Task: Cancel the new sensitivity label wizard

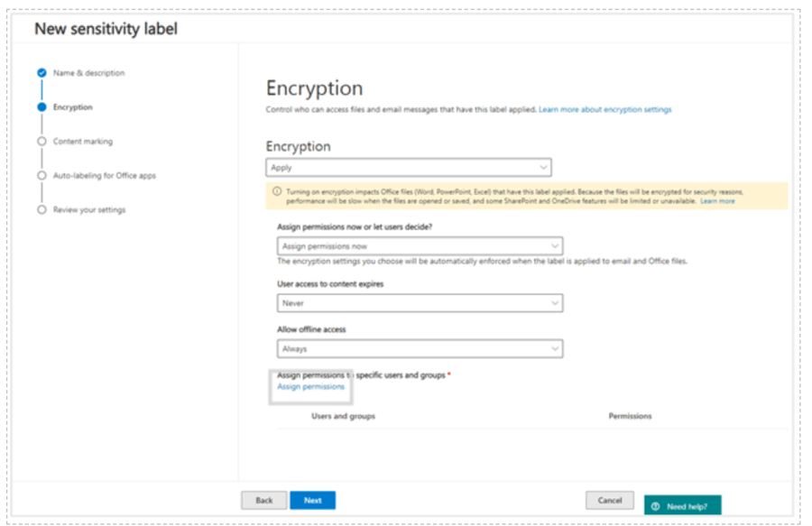Action: [610, 500]
